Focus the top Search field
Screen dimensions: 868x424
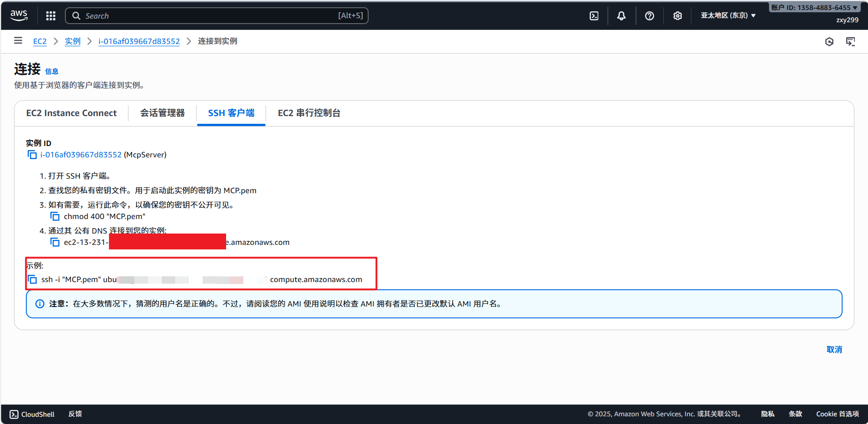pos(217,16)
